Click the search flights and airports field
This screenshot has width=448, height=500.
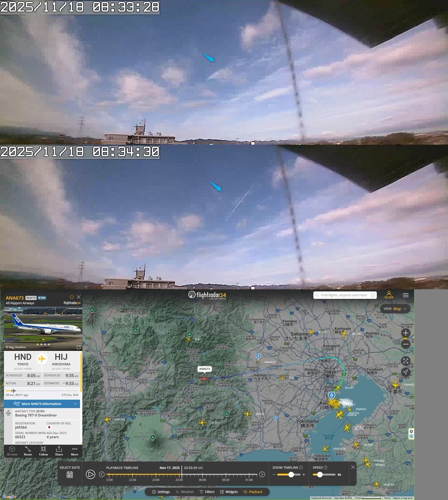pyautogui.click(x=345, y=295)
